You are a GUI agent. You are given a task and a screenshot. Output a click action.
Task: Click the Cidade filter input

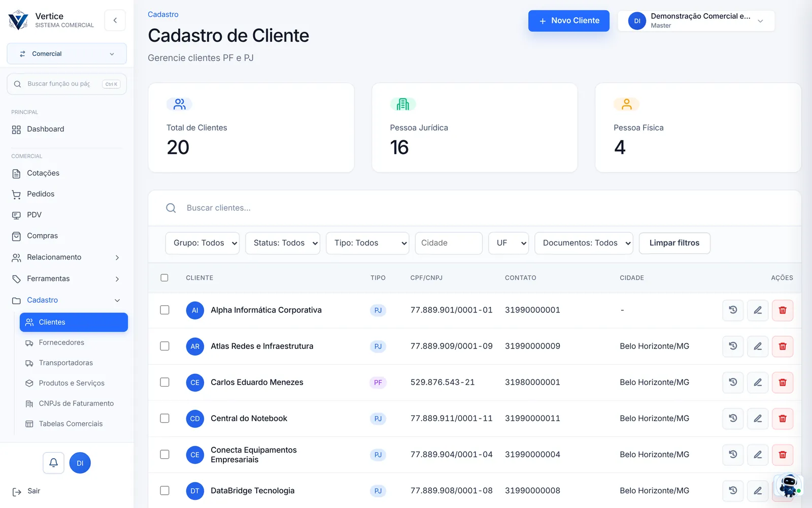[449, 243]
